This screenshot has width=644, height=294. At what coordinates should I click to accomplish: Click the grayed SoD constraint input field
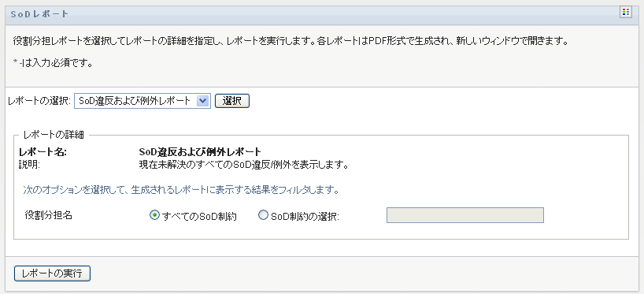[x=465, y=215]
